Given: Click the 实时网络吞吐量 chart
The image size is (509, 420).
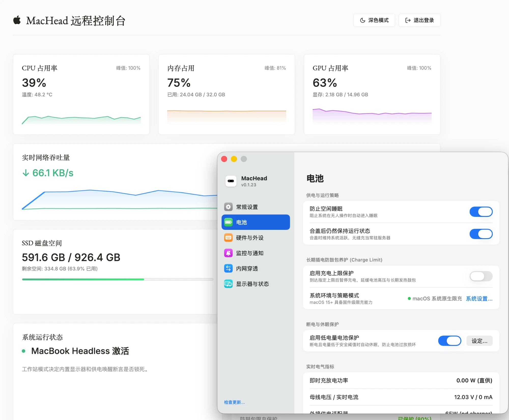Looking at the screenshot, I should point(120,200).
